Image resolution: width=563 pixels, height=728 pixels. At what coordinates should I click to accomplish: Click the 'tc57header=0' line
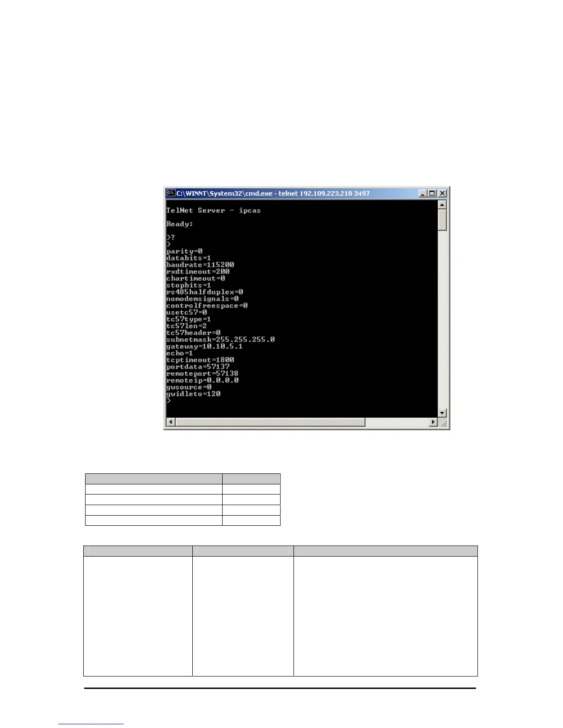[x=193, y=333]
